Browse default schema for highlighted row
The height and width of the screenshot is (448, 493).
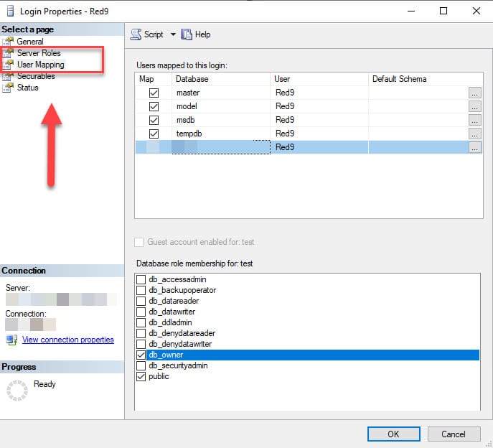(x=475, y=148)
